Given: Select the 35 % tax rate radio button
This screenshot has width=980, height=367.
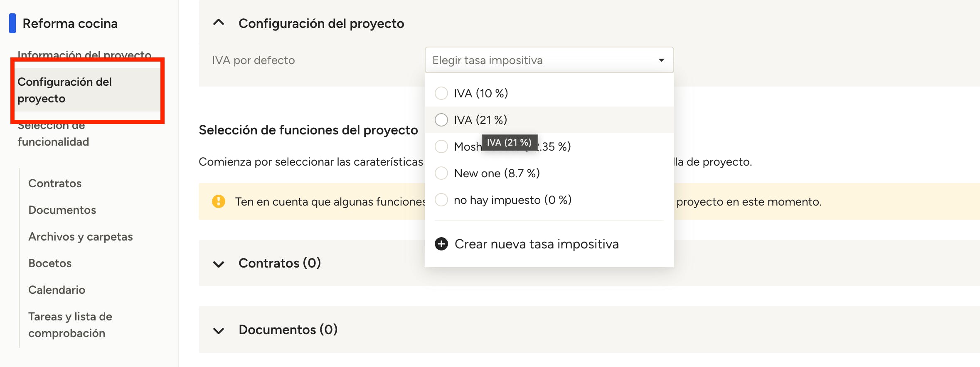Looking at the screenshot, I should pos(441,146).
